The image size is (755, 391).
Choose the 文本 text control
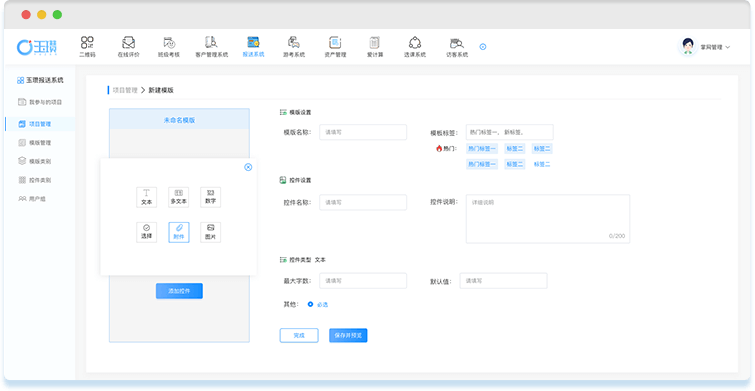[x=146, y=197]
